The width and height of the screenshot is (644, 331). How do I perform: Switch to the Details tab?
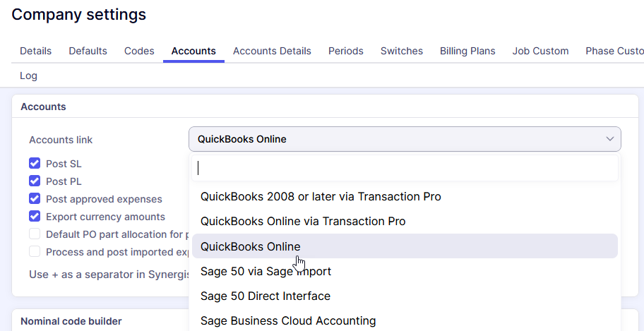pos(35,51)
